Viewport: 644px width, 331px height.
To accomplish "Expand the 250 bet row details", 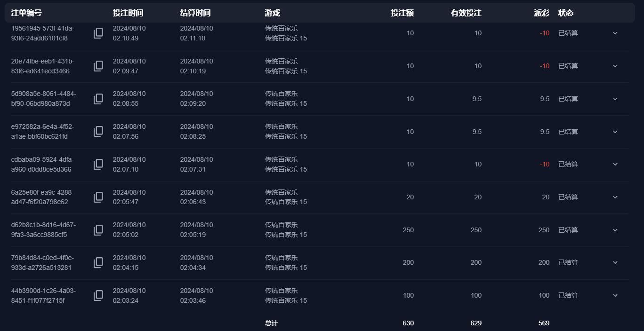I will point(615,230).
